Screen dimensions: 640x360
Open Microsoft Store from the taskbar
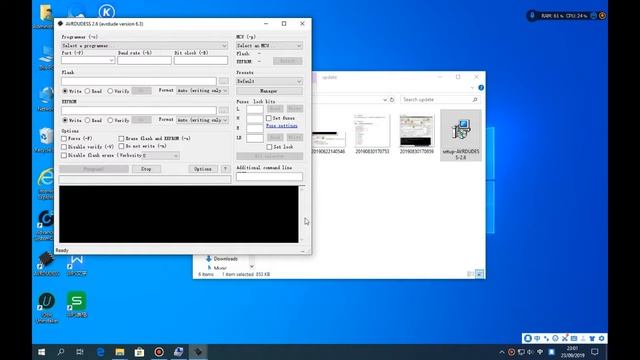click(139, 352)
